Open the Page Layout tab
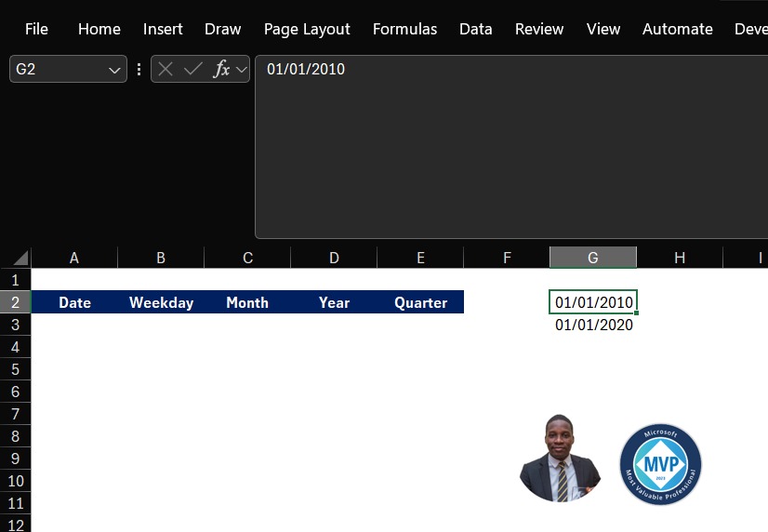This screenshot has height=532, width=768. 307,30
